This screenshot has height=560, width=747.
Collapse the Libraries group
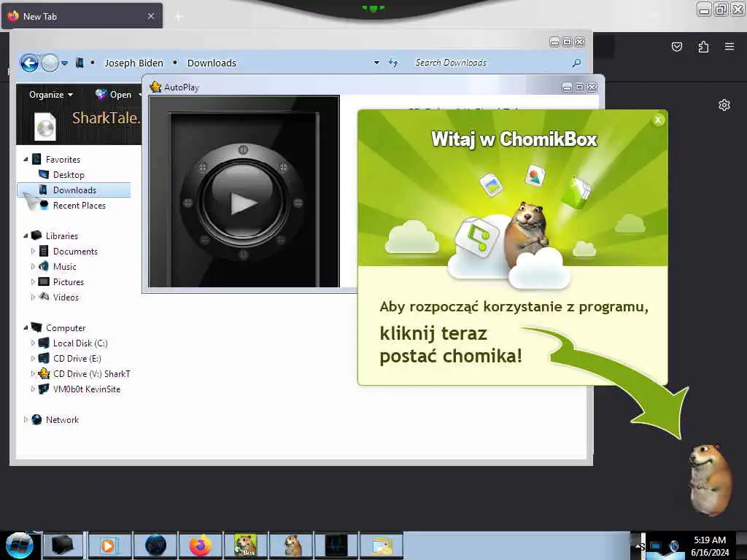point(26,236)
